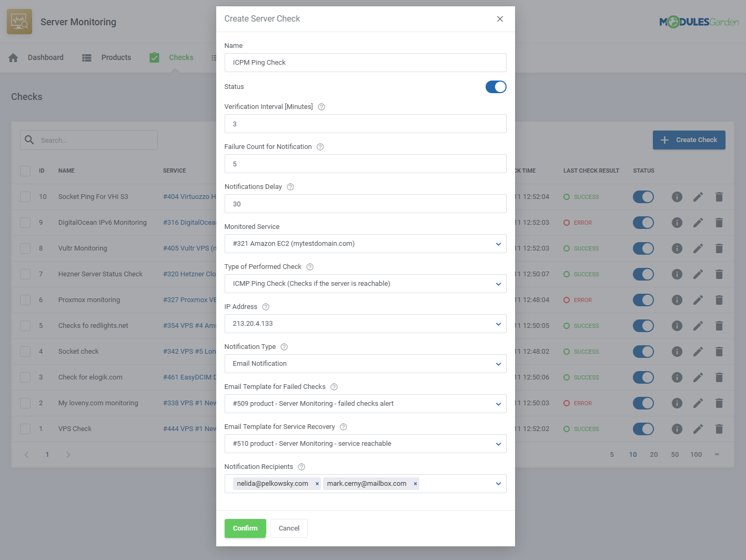Click the Server Monitoring application logo

pyautogui.click(x=19, y=22)
